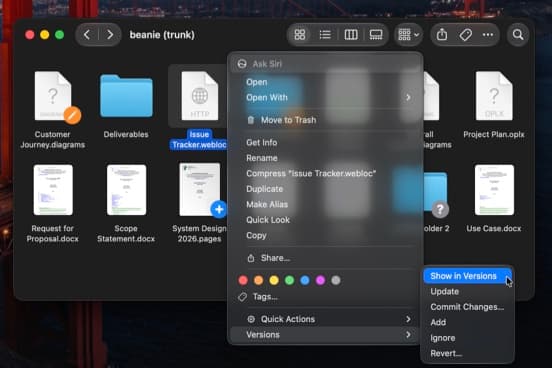
Task: Select the Issue Tracker.webloc file icon
Action: (200, 96)
